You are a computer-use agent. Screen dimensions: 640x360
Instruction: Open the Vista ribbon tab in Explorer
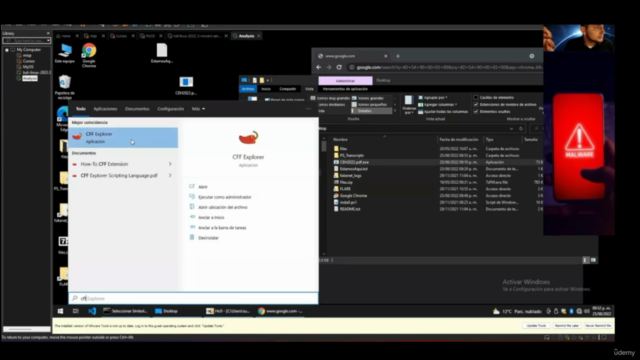[309, 89]
